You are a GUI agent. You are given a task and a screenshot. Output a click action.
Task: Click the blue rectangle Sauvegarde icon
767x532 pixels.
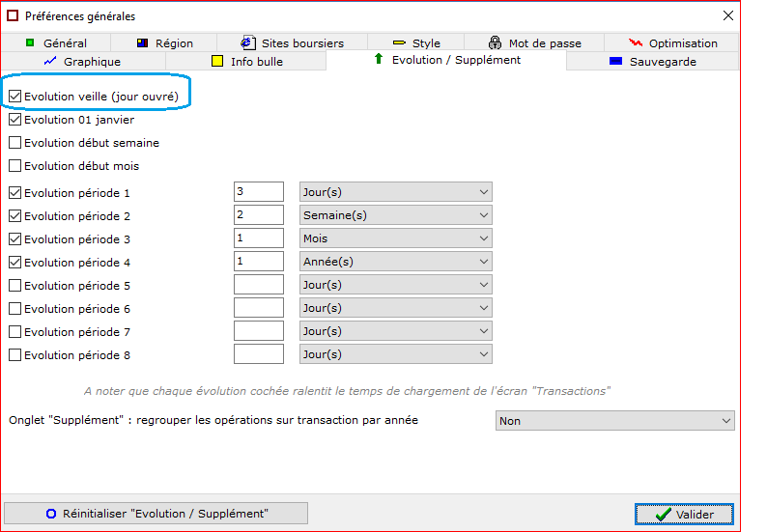[x=615, y=61]
